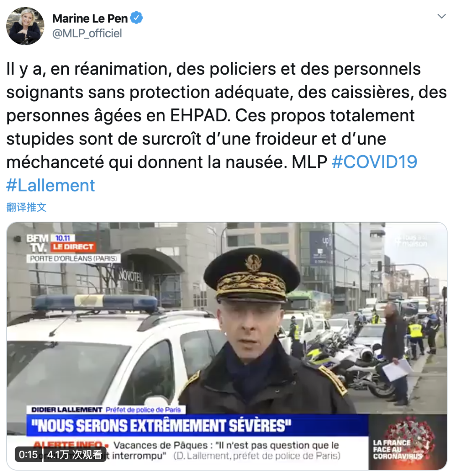Open the tweet options chevron menu
This screenshot has width=453, height=476.
pyautogui.click(x=442, y=16)
